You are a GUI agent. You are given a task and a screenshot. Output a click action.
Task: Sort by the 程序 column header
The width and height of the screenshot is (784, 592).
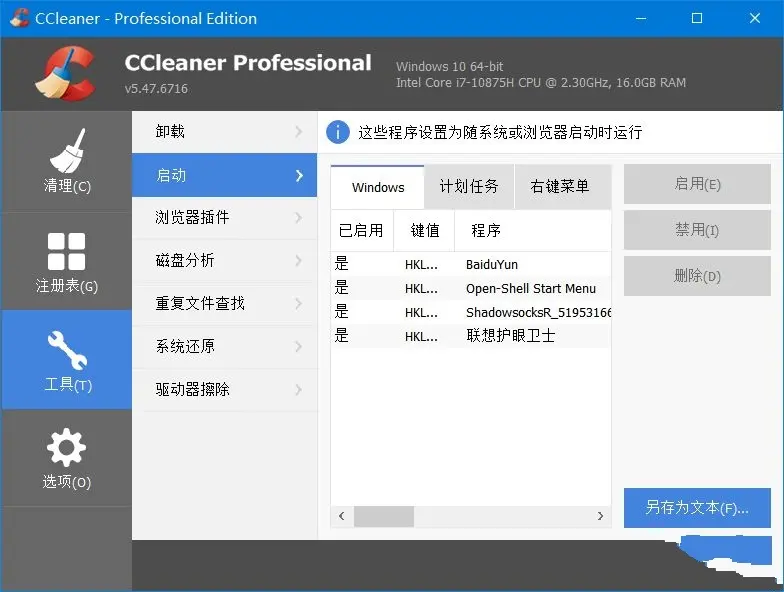tap(533, 230)
